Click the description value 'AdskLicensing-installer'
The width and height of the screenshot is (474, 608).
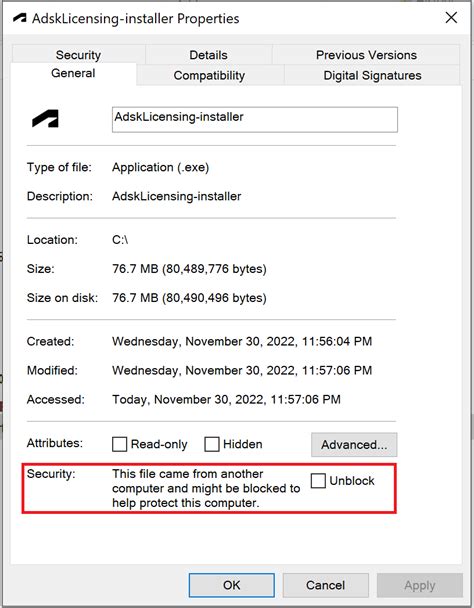click(176, 196)
